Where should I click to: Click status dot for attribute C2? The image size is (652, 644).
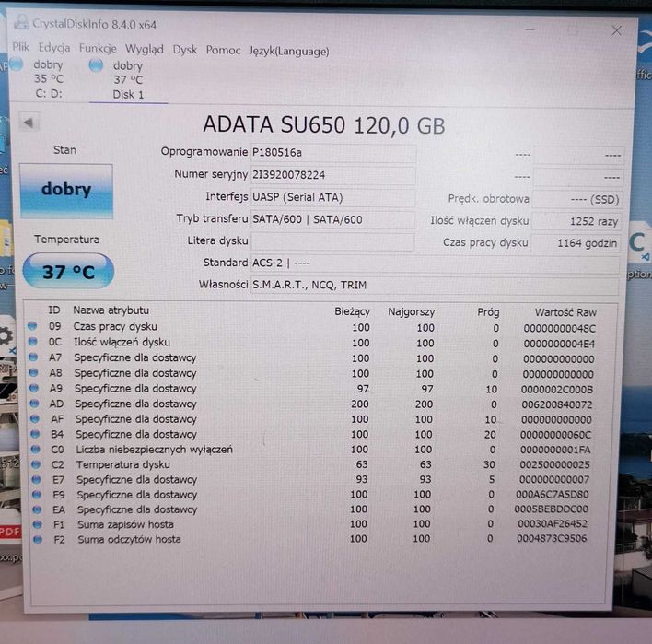coord(36,464)
